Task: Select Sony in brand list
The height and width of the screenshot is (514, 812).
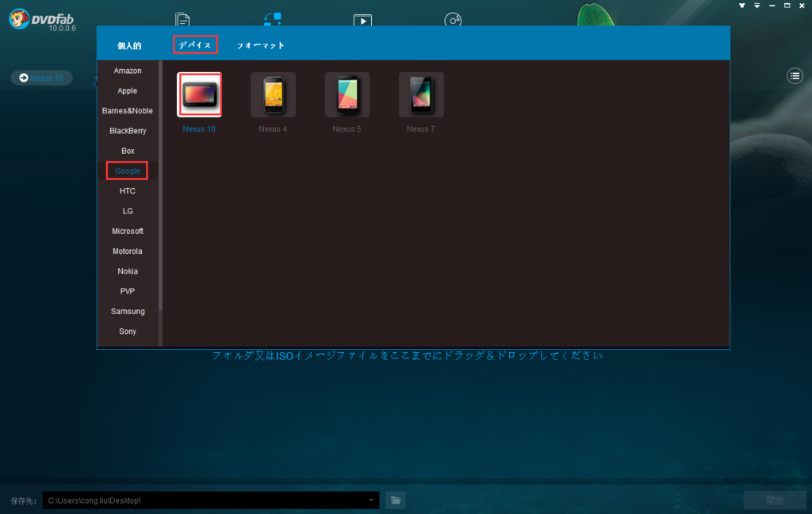Action: coord(128,332)
